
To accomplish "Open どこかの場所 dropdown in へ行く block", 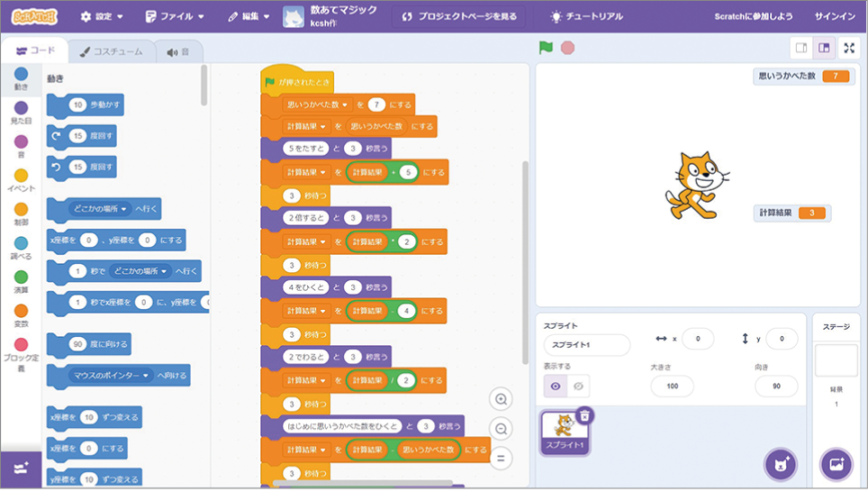I will pyautogui.click(x=101, y=209).
